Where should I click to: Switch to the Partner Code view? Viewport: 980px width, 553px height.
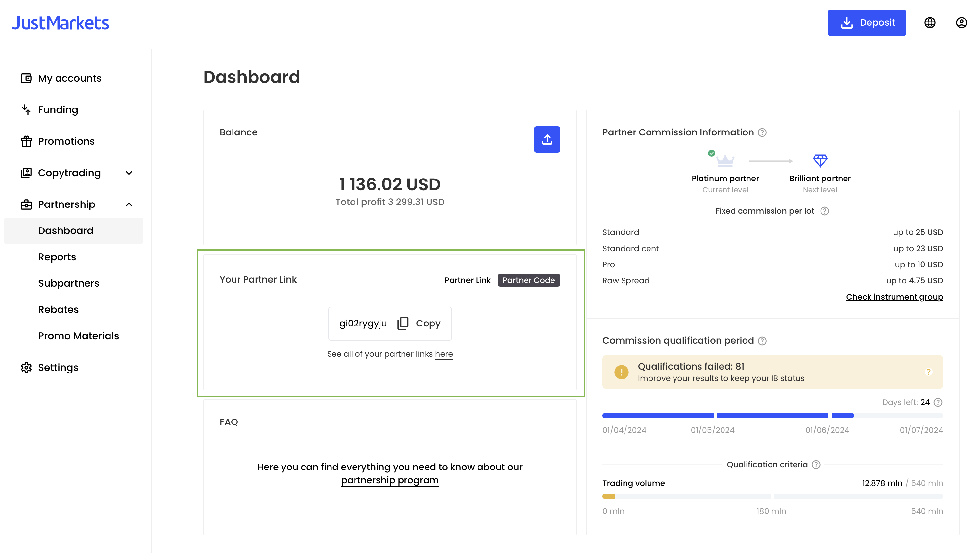[x=529, y=280]
